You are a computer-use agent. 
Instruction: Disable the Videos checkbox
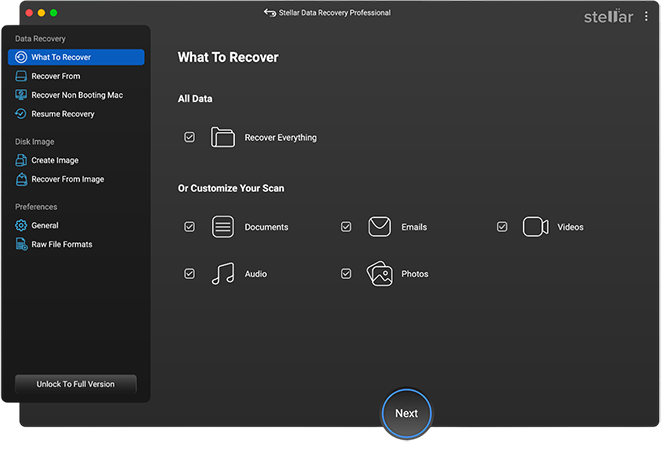502,227
